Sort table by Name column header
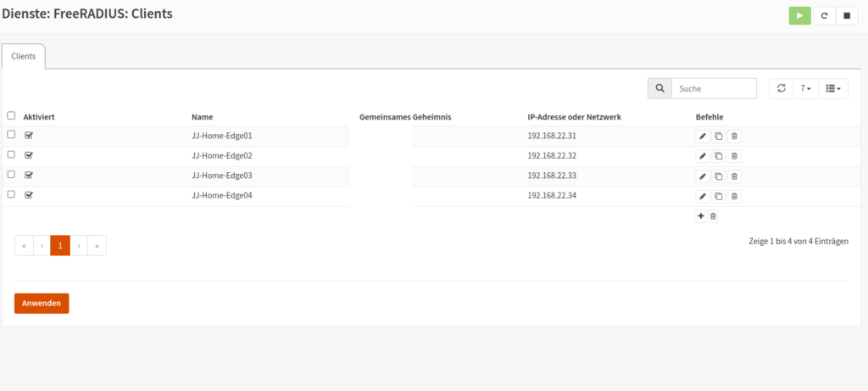This screenshot has height=391, width=868. tap(202, 116)
